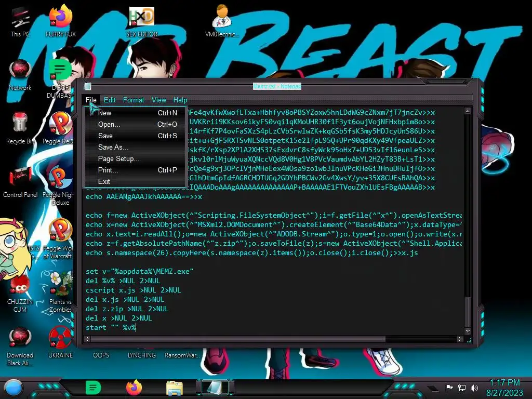Screen dimensions: 532x399
Task: Click the OOPS desktop label
Action: 101,355
